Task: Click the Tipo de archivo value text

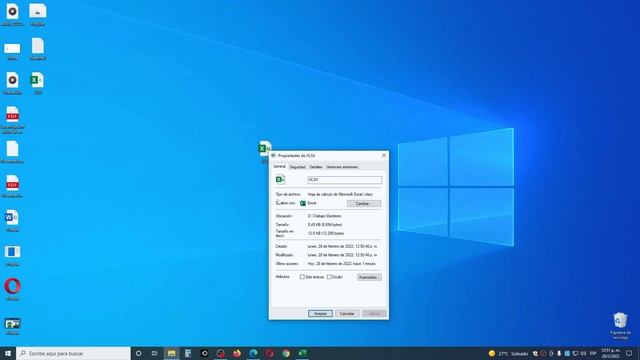Action: (340, 194)
